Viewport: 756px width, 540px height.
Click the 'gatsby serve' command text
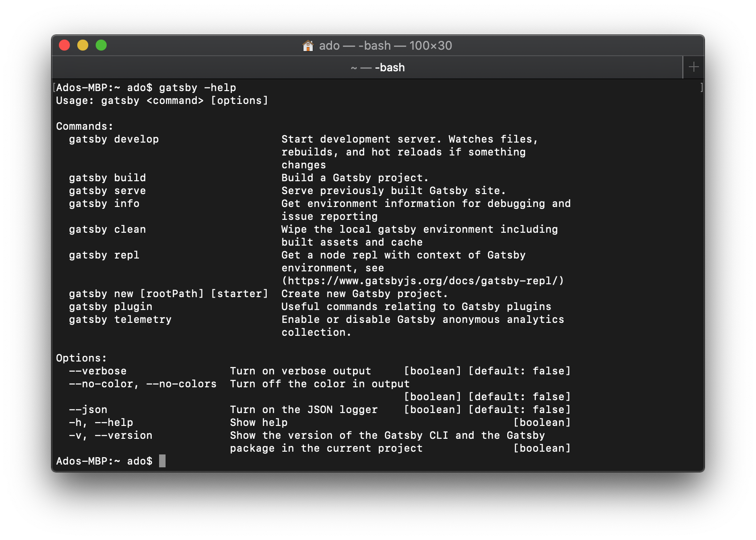click(x=107, y=190)
